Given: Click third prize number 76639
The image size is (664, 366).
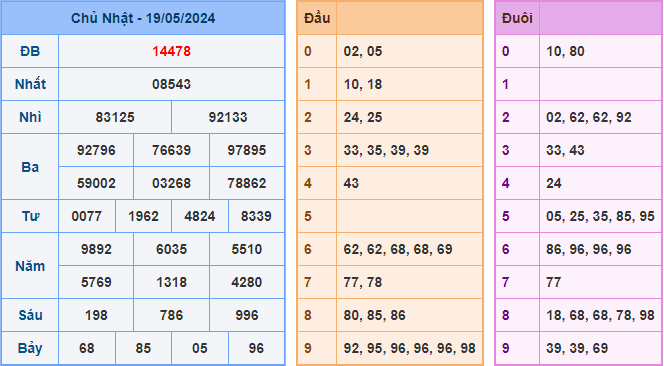Looking at the screenshot, I should (x=172, y=150).
